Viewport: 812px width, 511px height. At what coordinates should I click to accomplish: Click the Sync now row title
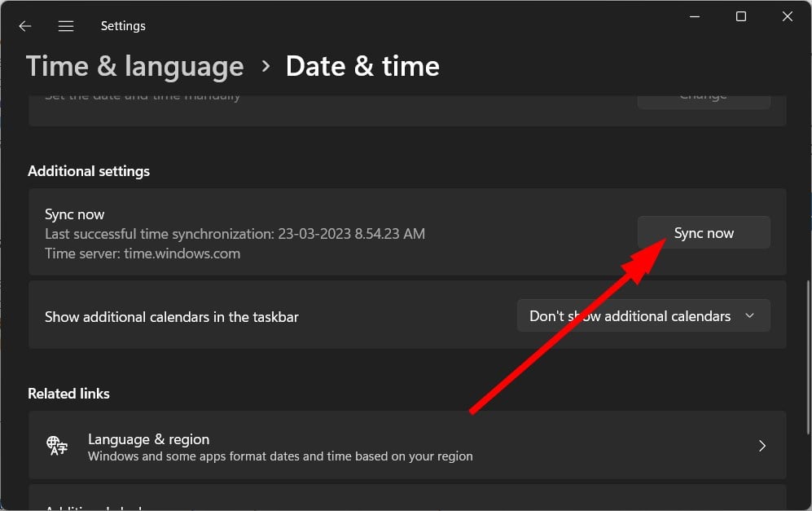[x=75, y=214]
